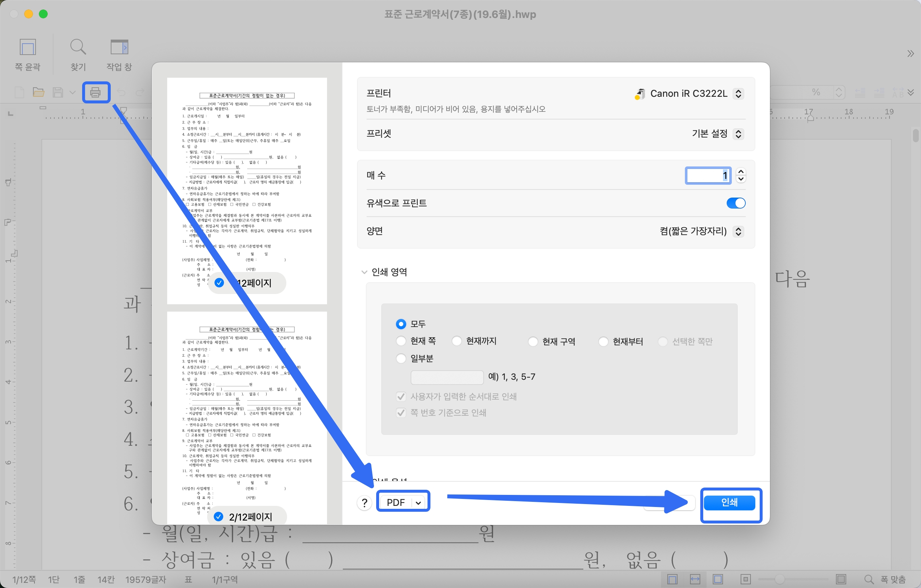Toggle 사용자가 입력한 순서대로 인쇄 checkbox
The width and height of the screenshot is (921, 588).
click(x=401, y=397)
